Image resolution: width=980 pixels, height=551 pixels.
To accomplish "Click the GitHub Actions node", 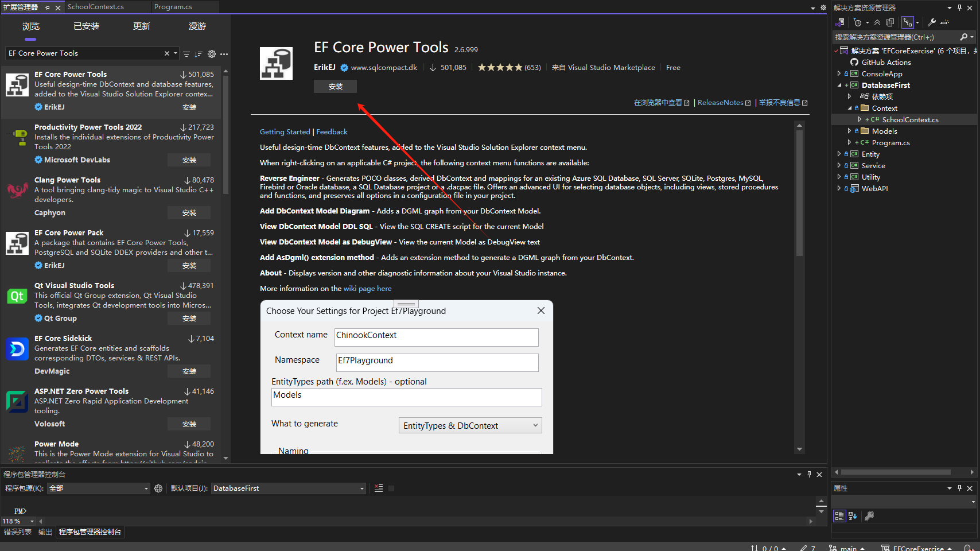I will 886,62.
